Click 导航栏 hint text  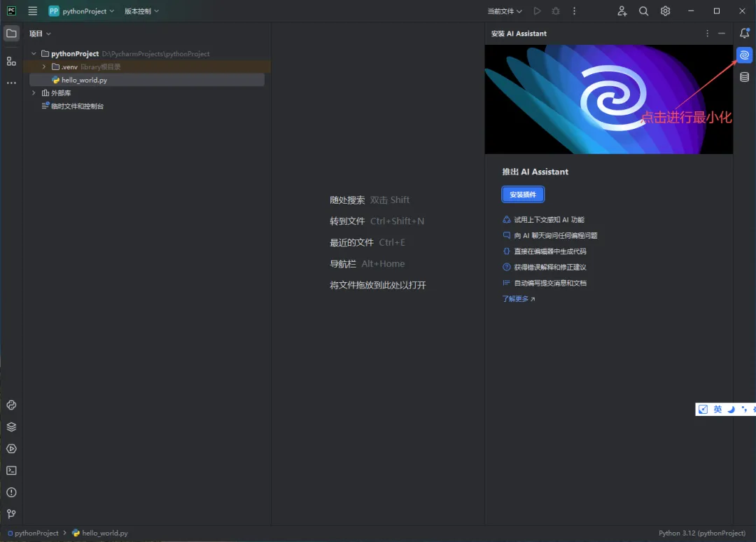coord(343,264)
